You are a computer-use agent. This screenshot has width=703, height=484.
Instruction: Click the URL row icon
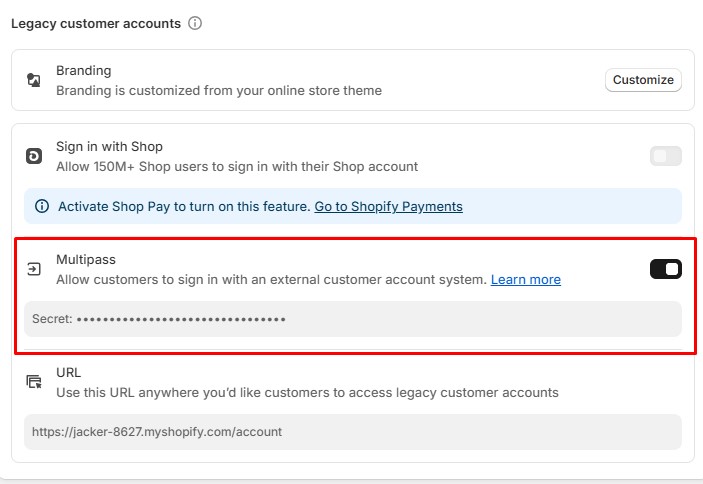point(34,382)
